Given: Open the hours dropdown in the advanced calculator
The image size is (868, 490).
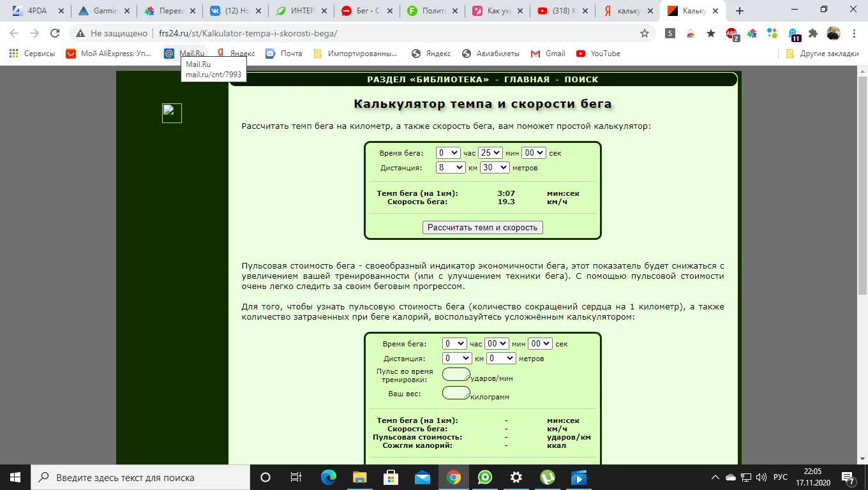Looking at the screenshot, I should (454, 344).
